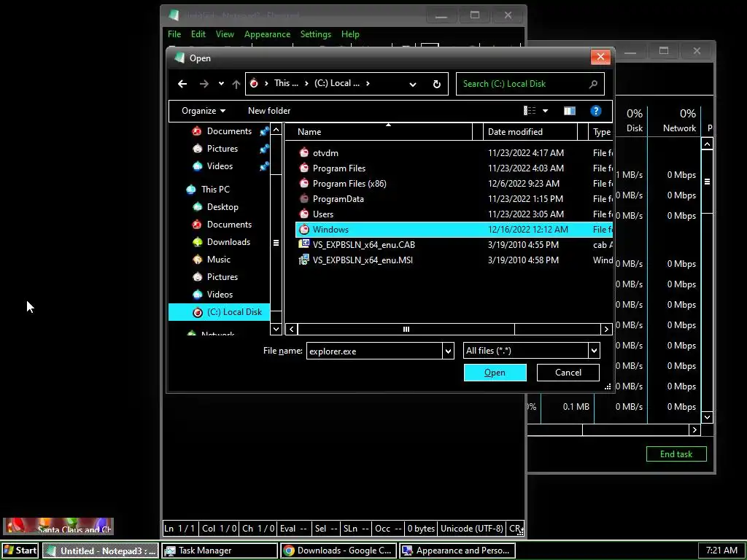Open Desktop under This PC

[222, 207]
